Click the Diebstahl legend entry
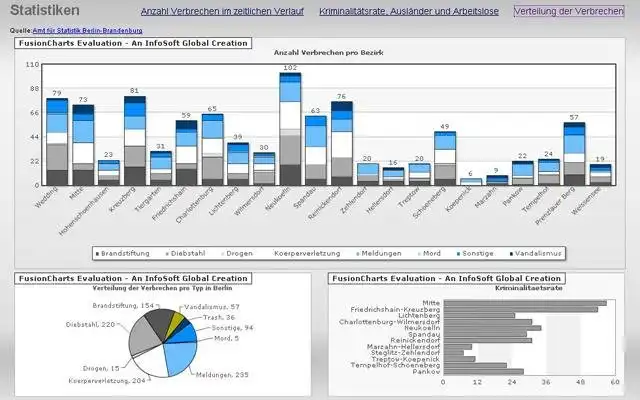The height and width of the screenshot is (400, 640). point(185,253)
